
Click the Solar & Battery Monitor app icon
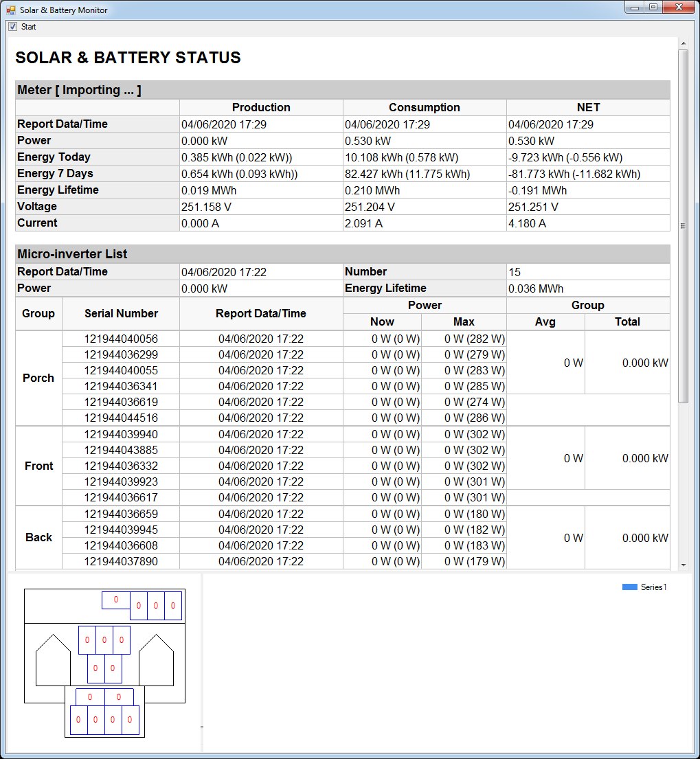pyautogui.click(x=11, y=10)
